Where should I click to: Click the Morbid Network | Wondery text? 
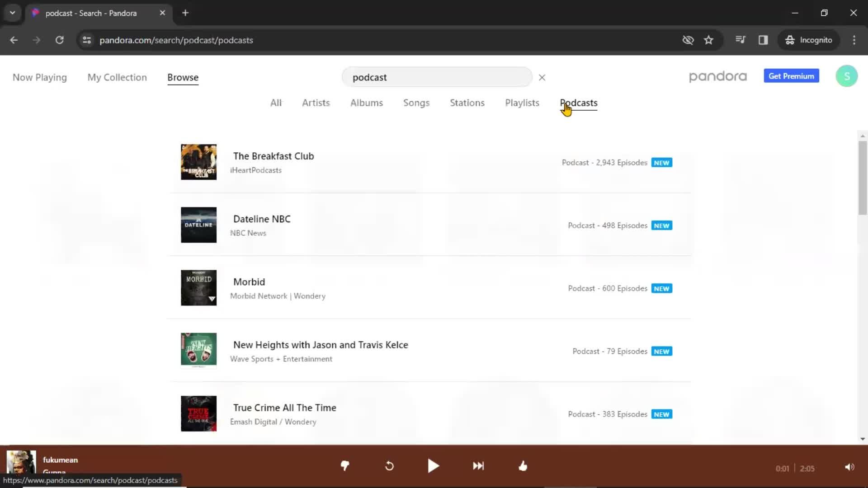[278, 296]
